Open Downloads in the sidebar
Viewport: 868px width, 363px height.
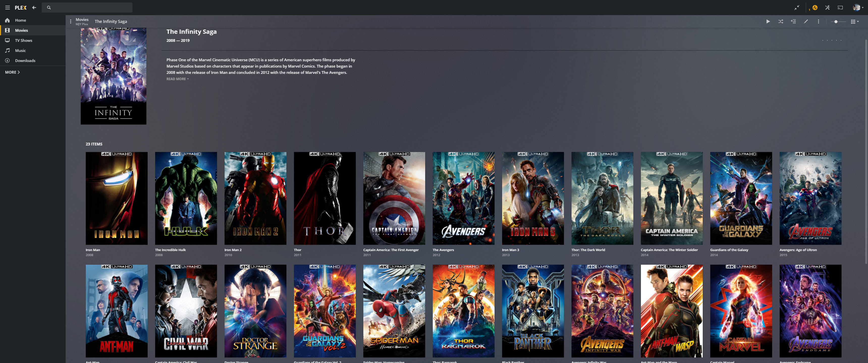click(33, 60)
